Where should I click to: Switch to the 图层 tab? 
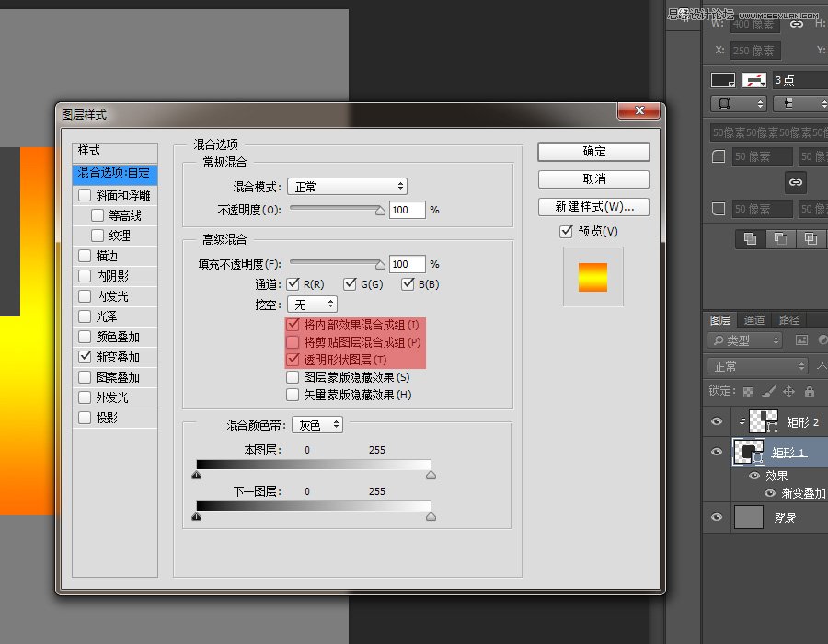click(720, 320)
